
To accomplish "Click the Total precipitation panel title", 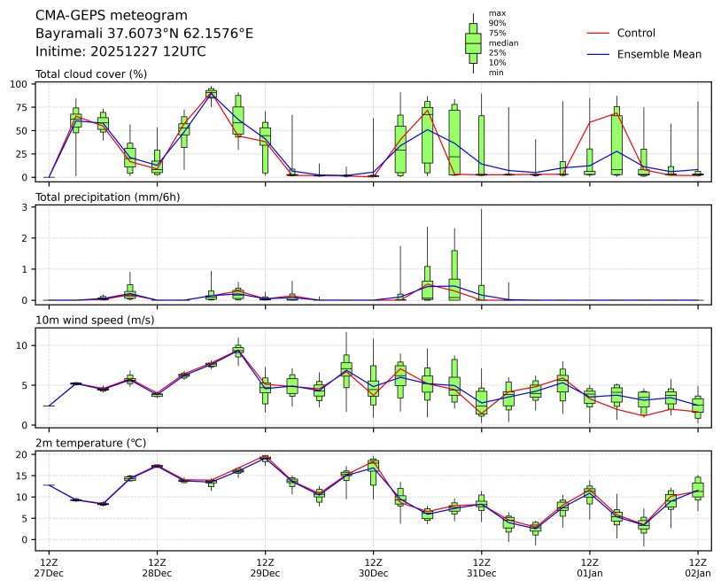I will coord(108,197).
